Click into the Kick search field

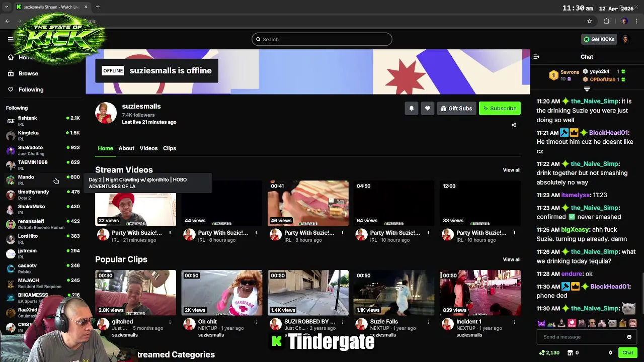click(x=322, y=39)
